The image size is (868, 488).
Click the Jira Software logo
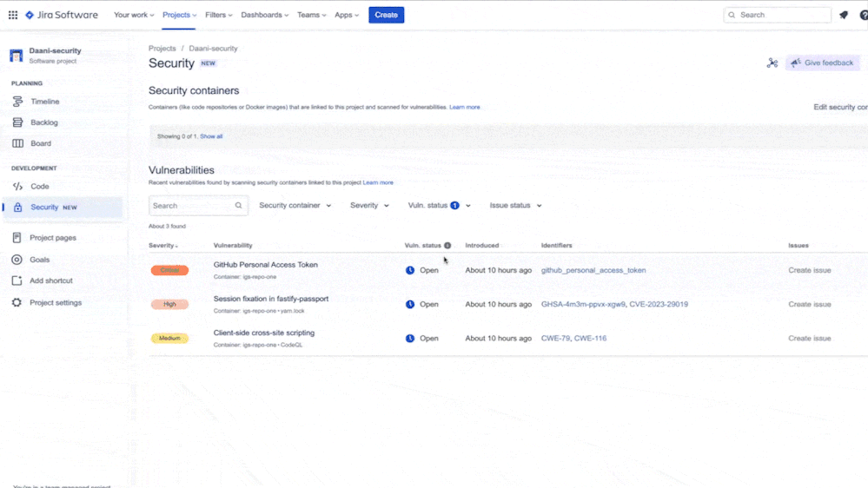[x=62, y=15]
